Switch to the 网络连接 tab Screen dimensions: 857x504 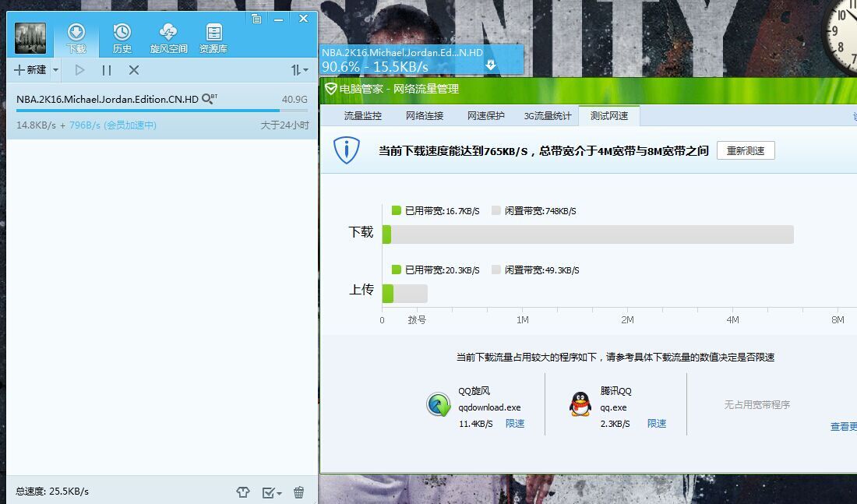425,116
